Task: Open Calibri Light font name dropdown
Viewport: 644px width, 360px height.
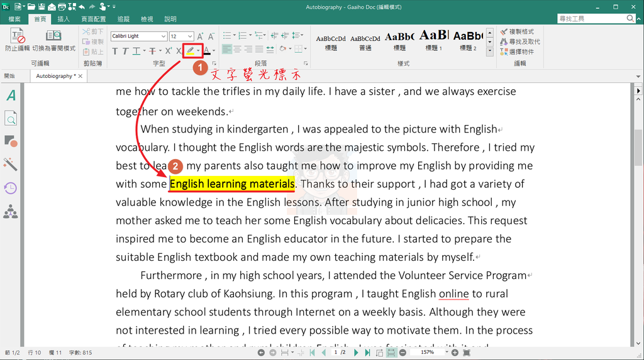Action: 163,36
